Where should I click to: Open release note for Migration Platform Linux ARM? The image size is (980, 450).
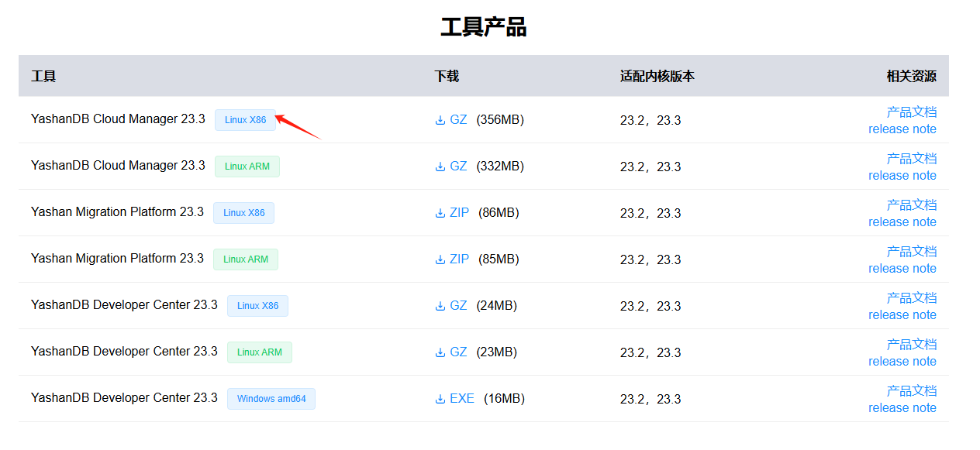coord(902,269)
